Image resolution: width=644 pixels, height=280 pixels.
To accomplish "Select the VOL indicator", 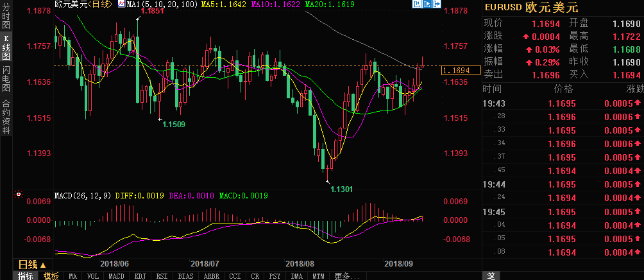I will click(92, 276).
